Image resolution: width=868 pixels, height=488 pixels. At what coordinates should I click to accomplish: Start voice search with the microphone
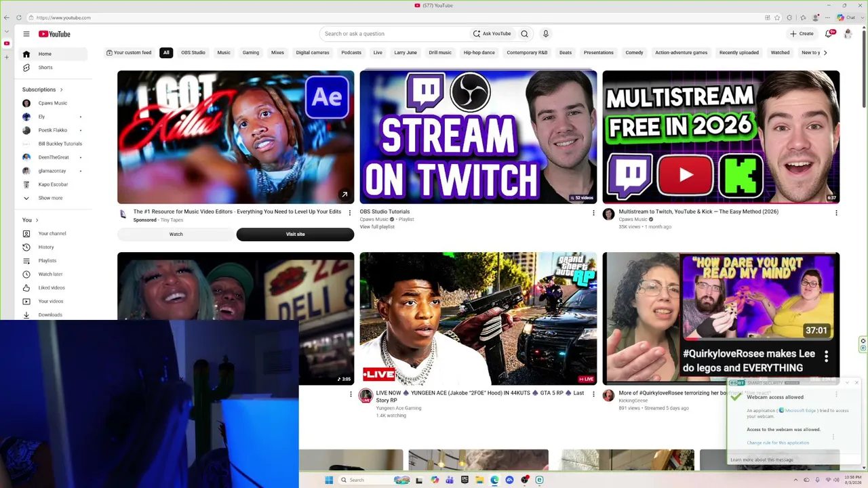pyautogui.click(x=545, y=34)
